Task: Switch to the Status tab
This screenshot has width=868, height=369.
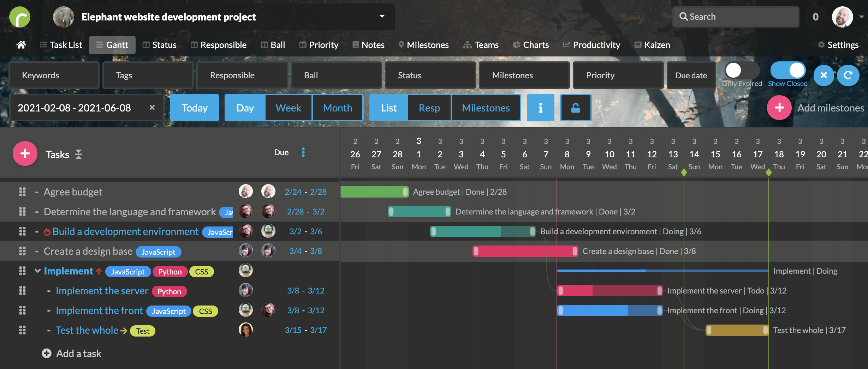Action: pos(159,45)
